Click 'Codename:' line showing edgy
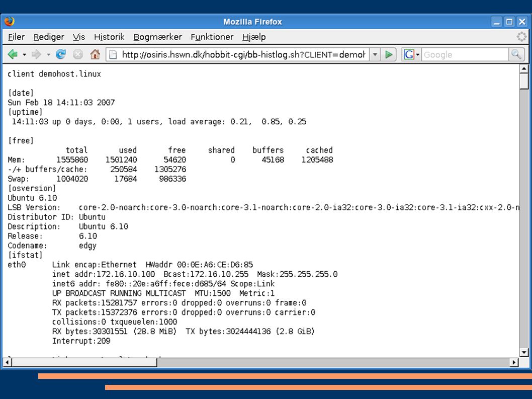Viewport: 532px width, 399px height. tap(52, 246)
